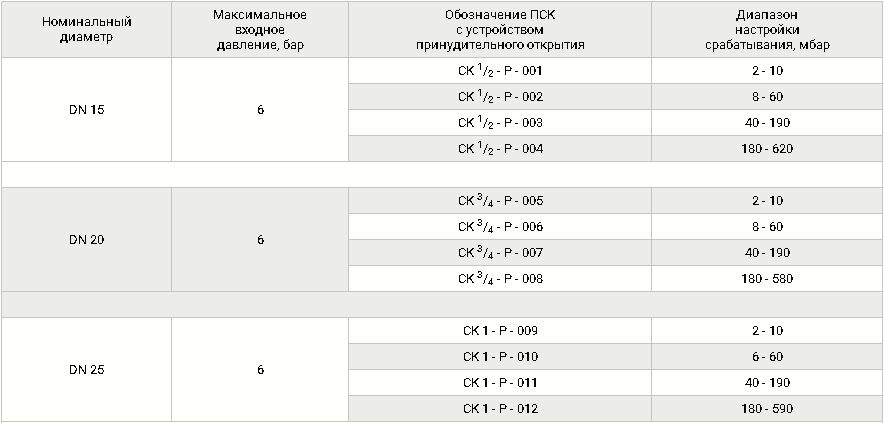The width and height of the screenshot is (884, 423).
Task: Click the DN 25 diameter cell
Action: (x=86, y=370)
